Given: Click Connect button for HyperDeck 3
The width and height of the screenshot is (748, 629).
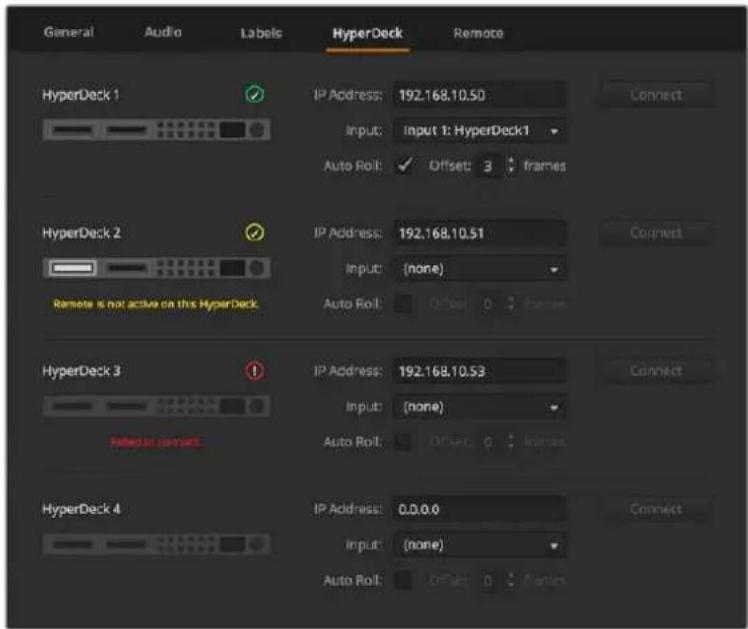Looking at the screenshot, I should [x=656, y=371].
